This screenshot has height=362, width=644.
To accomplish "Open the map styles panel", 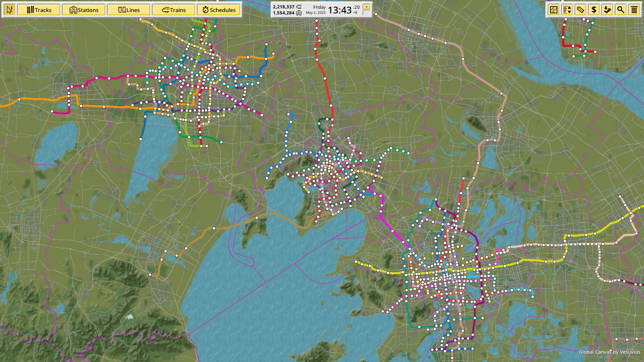I will click(553, 10).
